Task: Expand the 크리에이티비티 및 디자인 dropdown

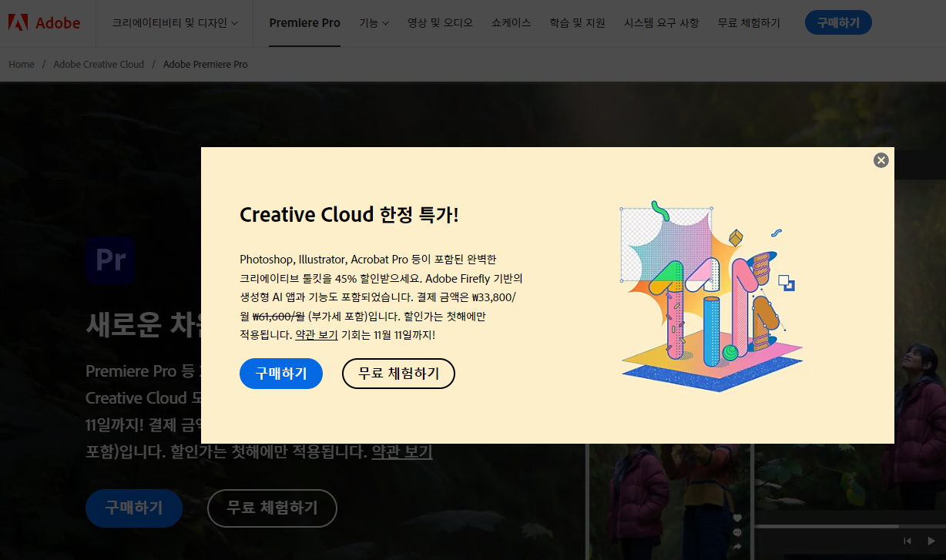Action: coord(175,23)
